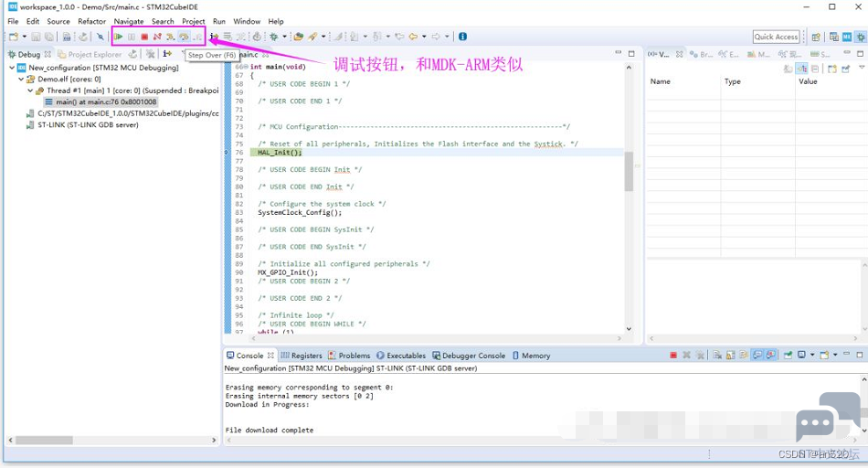The height and width of the screenshot is (468, 868).
Task: Open the Navigate menu
Action: tap(129, 21)
